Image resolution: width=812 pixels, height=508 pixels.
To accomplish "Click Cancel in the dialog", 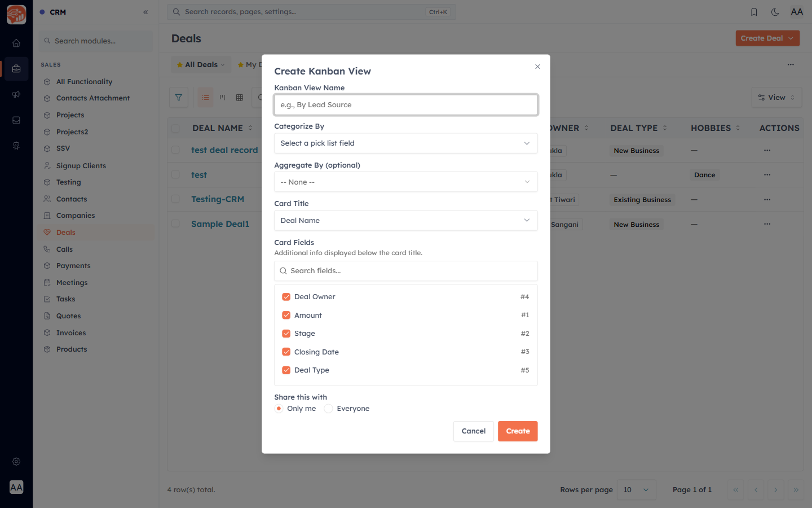I will (474, 431).
